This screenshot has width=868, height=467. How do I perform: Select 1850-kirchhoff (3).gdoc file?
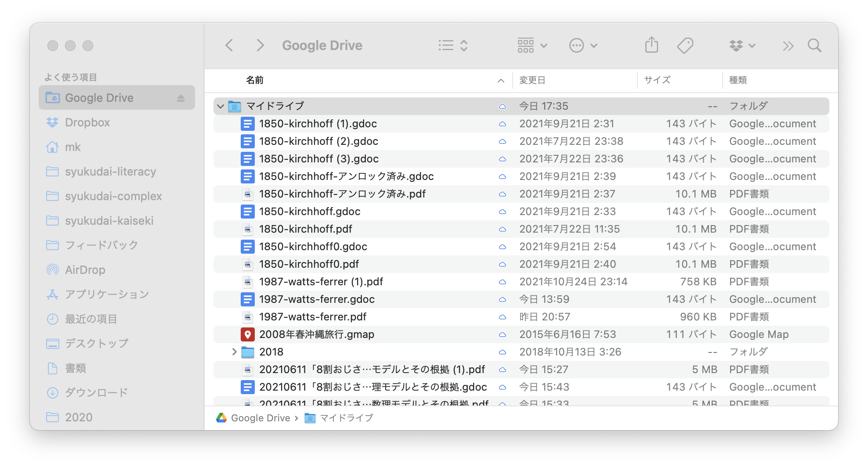point(521,159)
